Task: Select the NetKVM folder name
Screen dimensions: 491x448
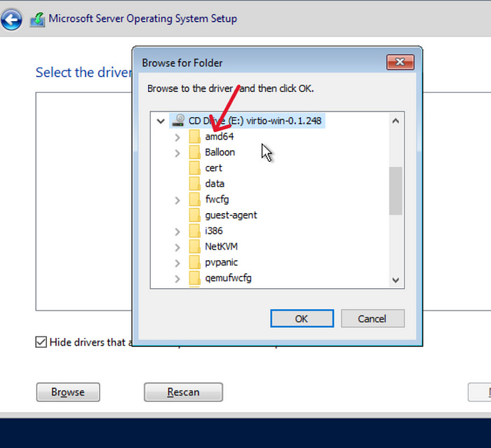Action: [x=221, y=247]
